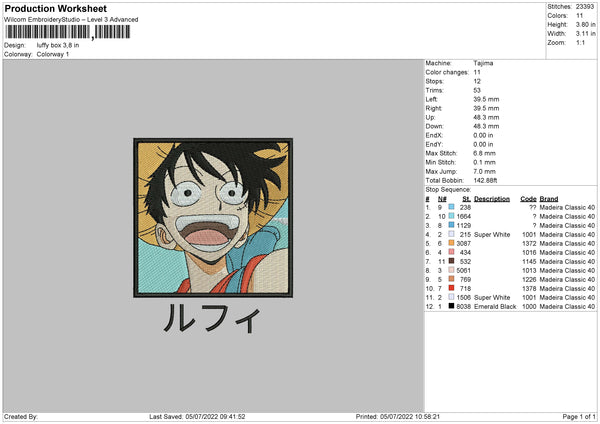Click the embroidered Luffy design preview
The image size is (600, 424).
click(x=213, y=218)
